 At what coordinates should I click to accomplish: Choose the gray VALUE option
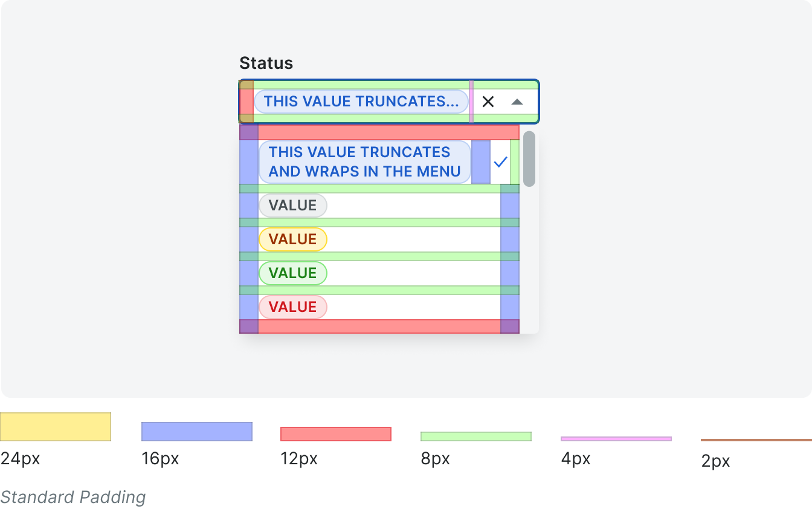[x=293, y=206]
